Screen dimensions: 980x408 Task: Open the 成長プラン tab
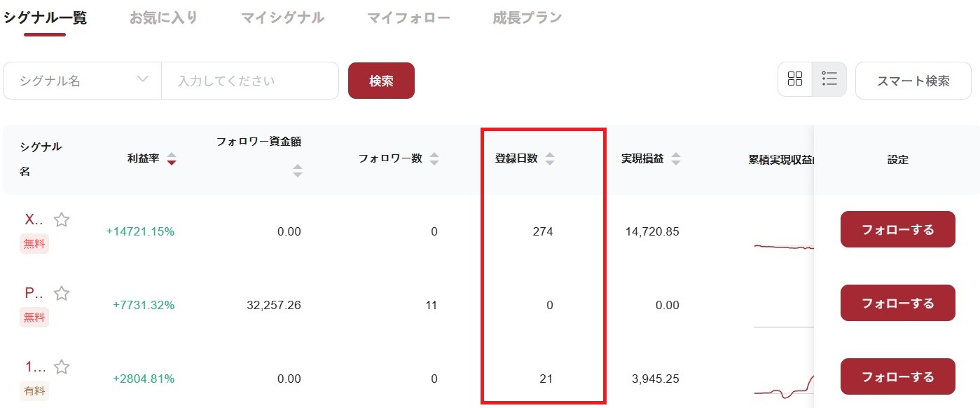527,18
